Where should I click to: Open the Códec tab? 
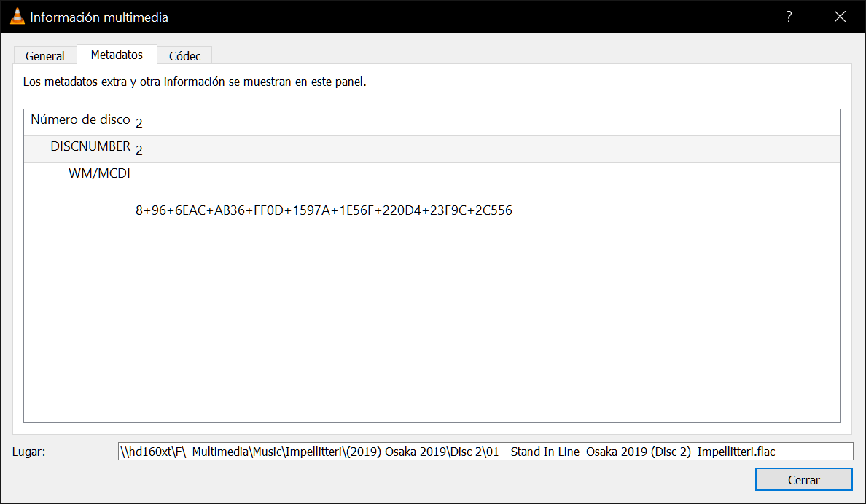(185, 56)
